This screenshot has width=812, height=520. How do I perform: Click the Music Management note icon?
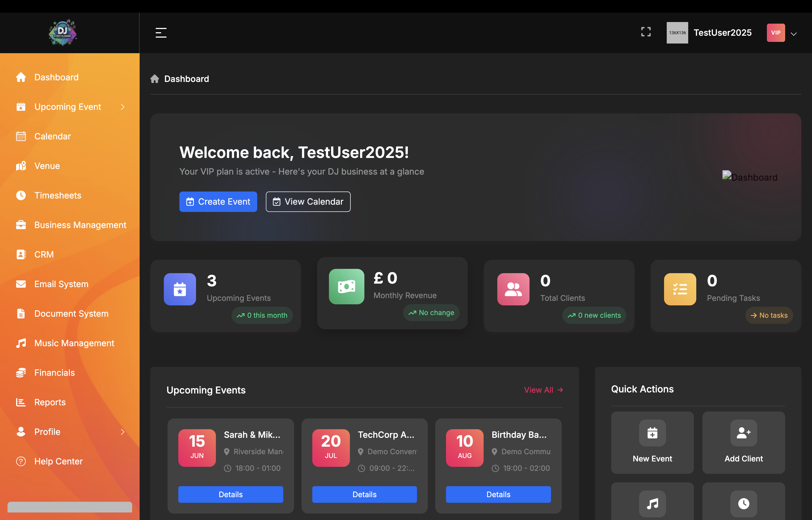point(21,343)
